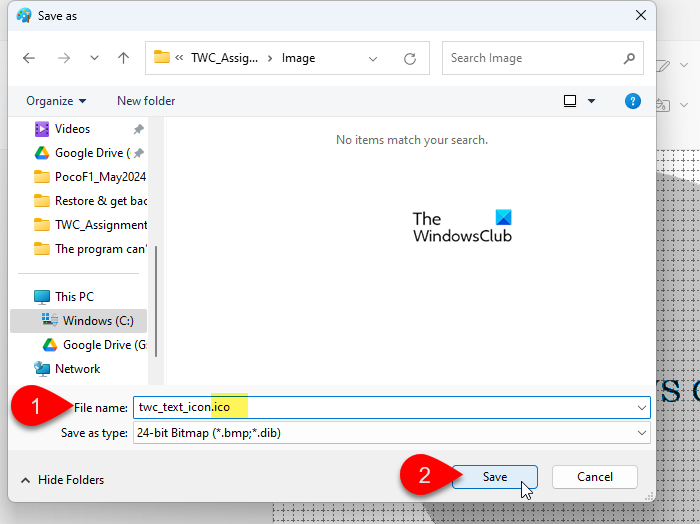Select This PC in navigation pane
Screen dimensions: 700x524
(x=74, y=297)
